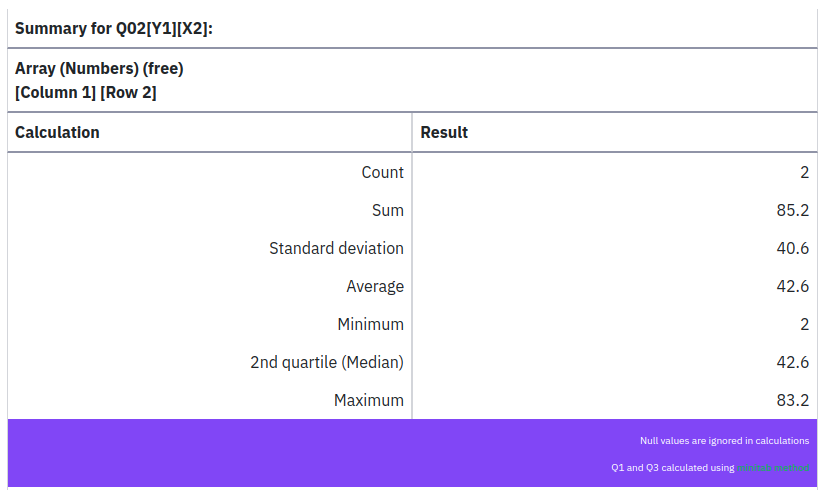Click the Null values are ignored note
Viewport: 823px width, 490px height.
pos(724,440)
